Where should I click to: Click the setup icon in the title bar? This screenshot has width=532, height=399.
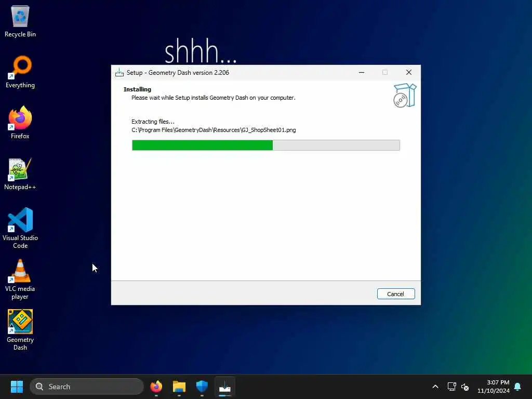tap(119, 73)
